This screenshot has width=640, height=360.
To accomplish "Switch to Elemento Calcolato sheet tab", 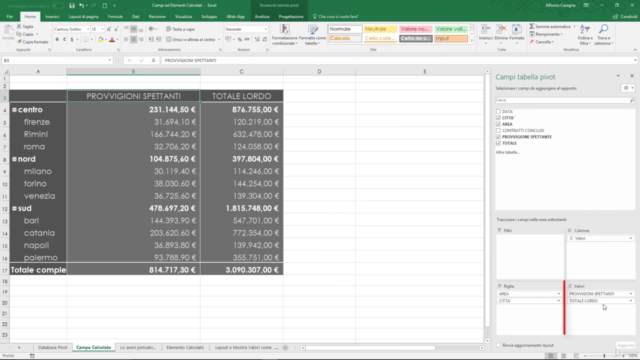I will [x=185, y=348].
